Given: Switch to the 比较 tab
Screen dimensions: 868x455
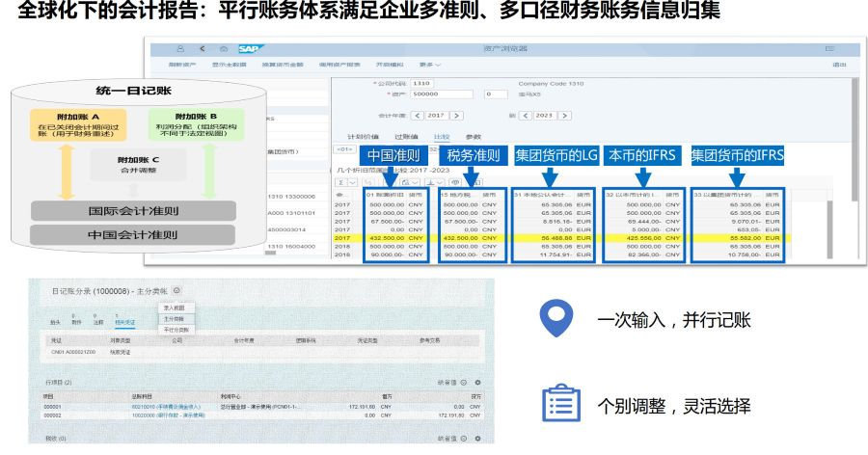Looking at the screenshot, I should coord(442,137).
